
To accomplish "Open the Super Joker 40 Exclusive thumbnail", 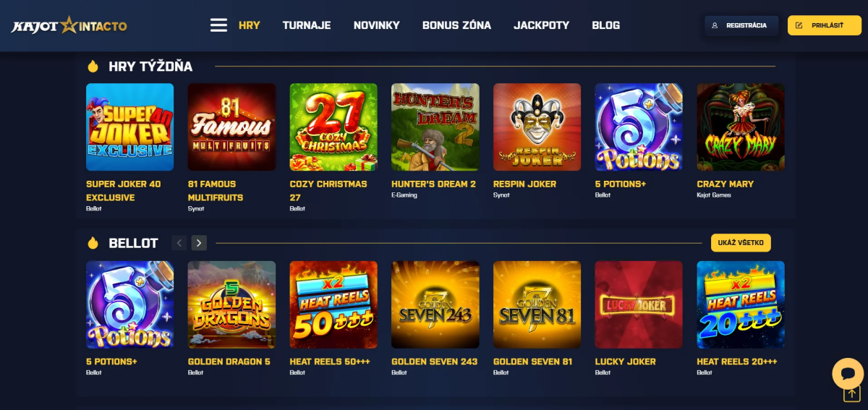I will pyautogui.click(x=129, y=127).
